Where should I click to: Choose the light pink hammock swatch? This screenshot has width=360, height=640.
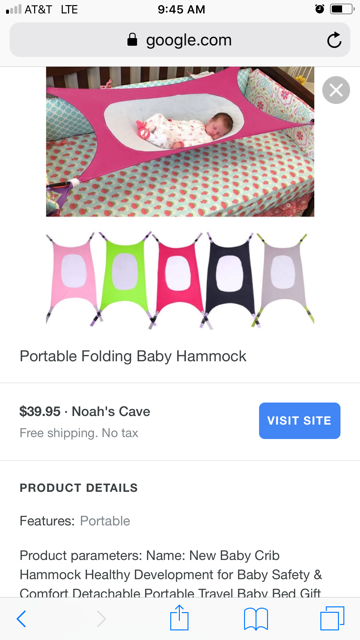[72, 278]
